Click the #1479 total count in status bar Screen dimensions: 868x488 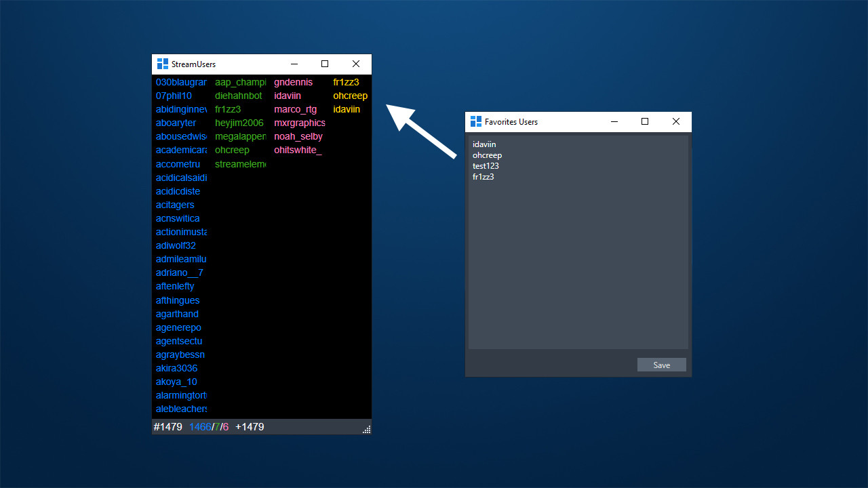[x=168, y=427]
